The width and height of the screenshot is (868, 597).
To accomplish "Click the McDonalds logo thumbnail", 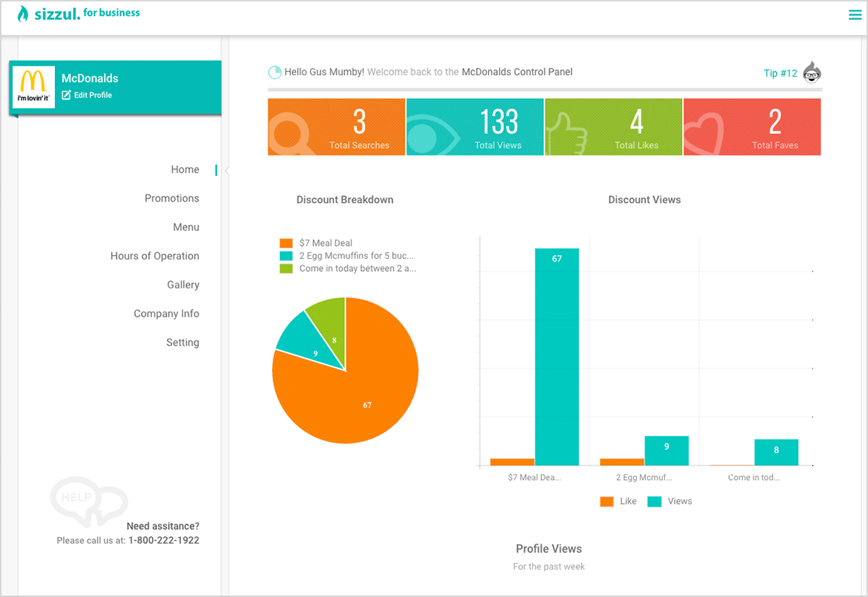I will (33, 87).
